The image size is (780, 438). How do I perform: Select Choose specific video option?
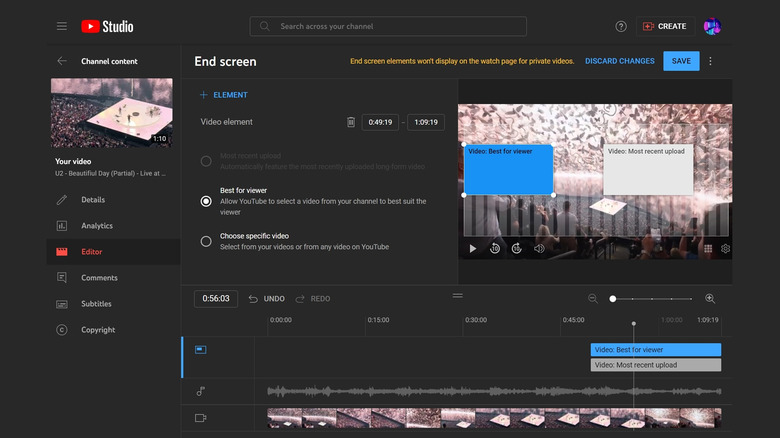[x=206, y=238]
